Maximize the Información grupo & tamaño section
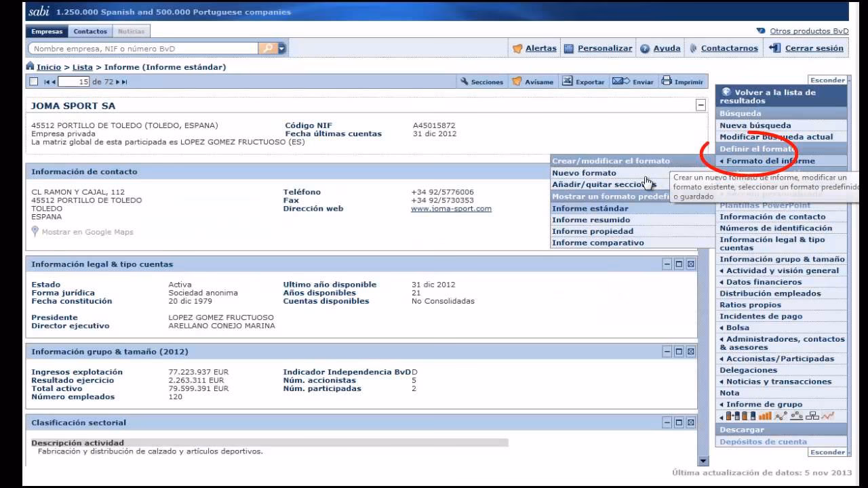The height and width of the screenshot is (488, 868). click(x=679, y=352)
